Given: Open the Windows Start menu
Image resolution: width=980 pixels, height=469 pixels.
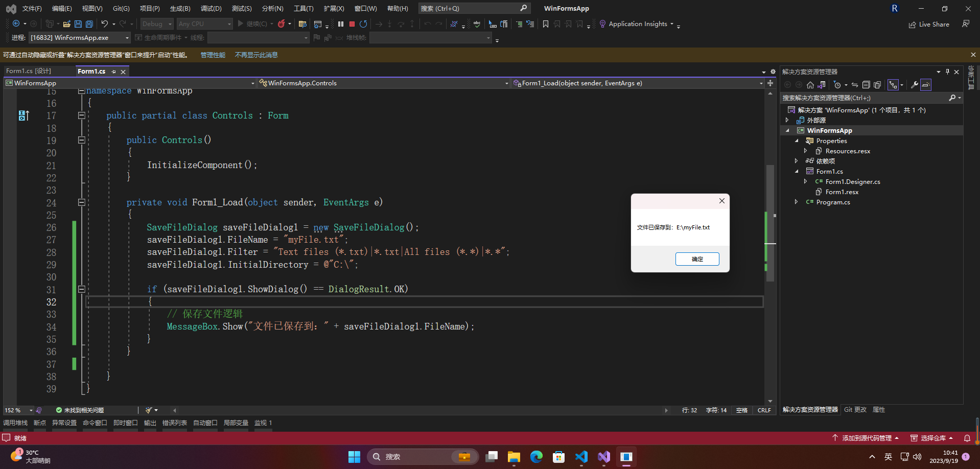Looking at the screenshot, I should pos(354,457).
